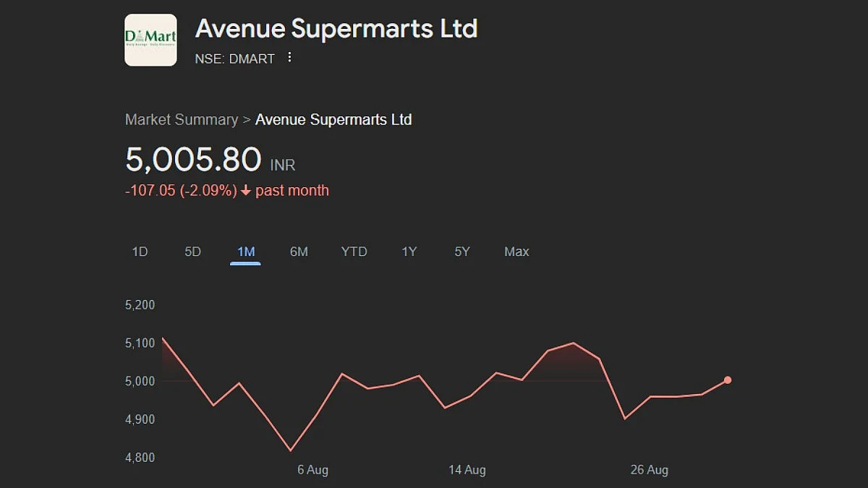
Task: Select the 1D time range tab
Action: (x=140, y=252)
